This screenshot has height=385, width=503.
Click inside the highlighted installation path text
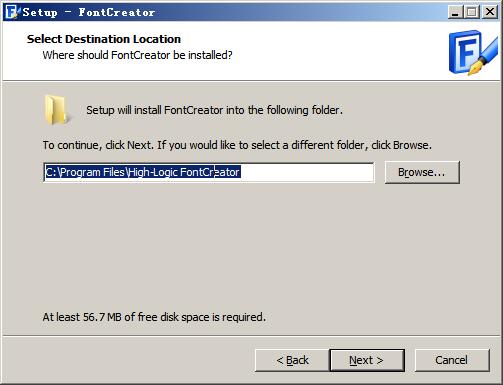(x=143, y=172)
